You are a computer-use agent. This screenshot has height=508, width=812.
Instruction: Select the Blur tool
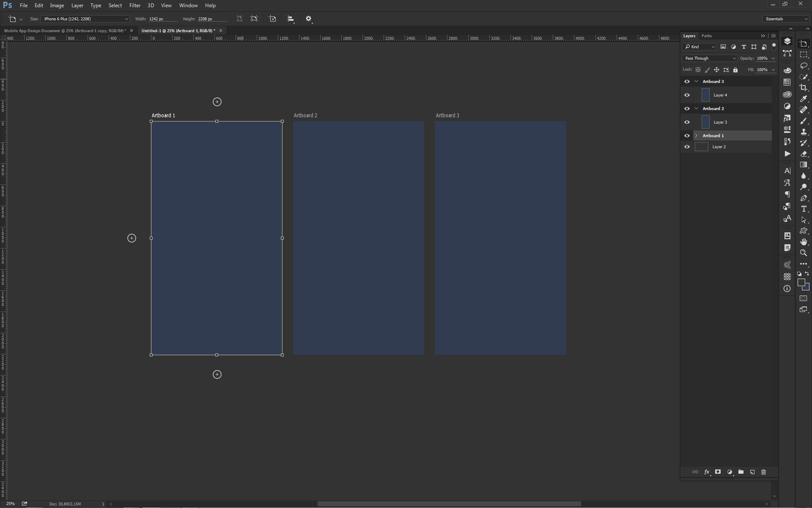coord(804,176)
